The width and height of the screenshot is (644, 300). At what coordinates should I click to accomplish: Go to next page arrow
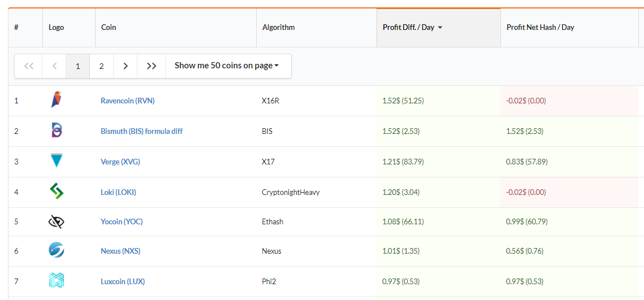tap(126, 66)
